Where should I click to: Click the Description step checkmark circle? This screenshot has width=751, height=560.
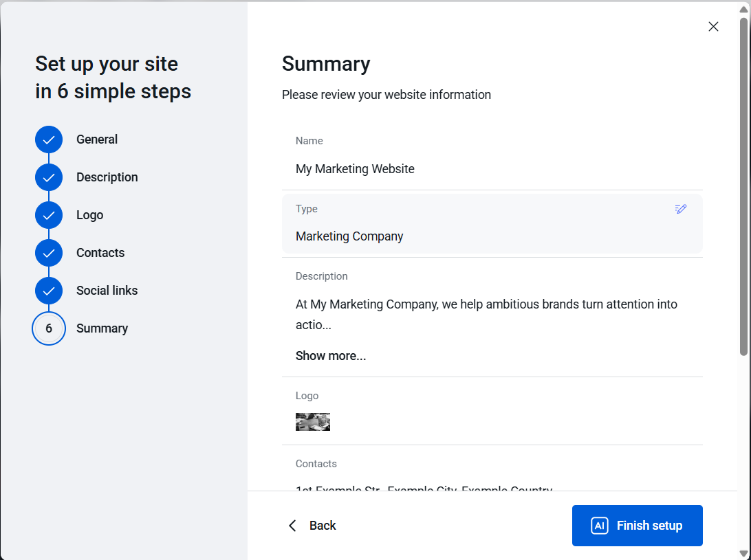click(49, 177)
